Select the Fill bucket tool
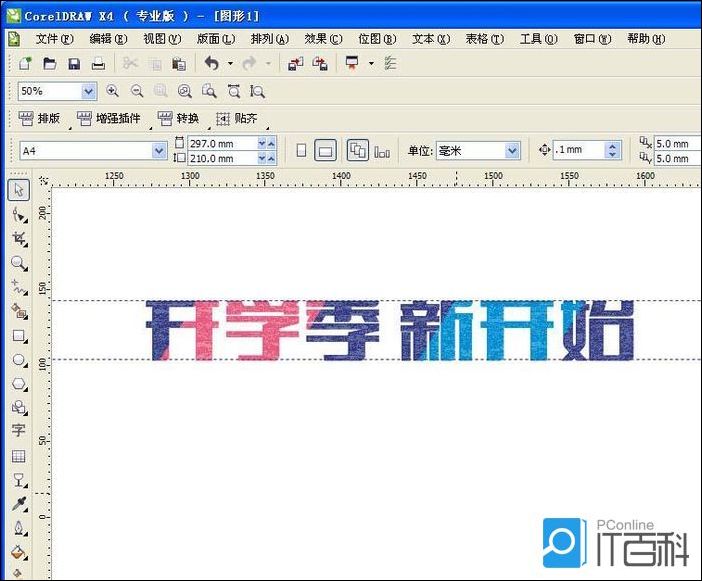Viewport: 702px width, 581px height. [x=18, y=552]
